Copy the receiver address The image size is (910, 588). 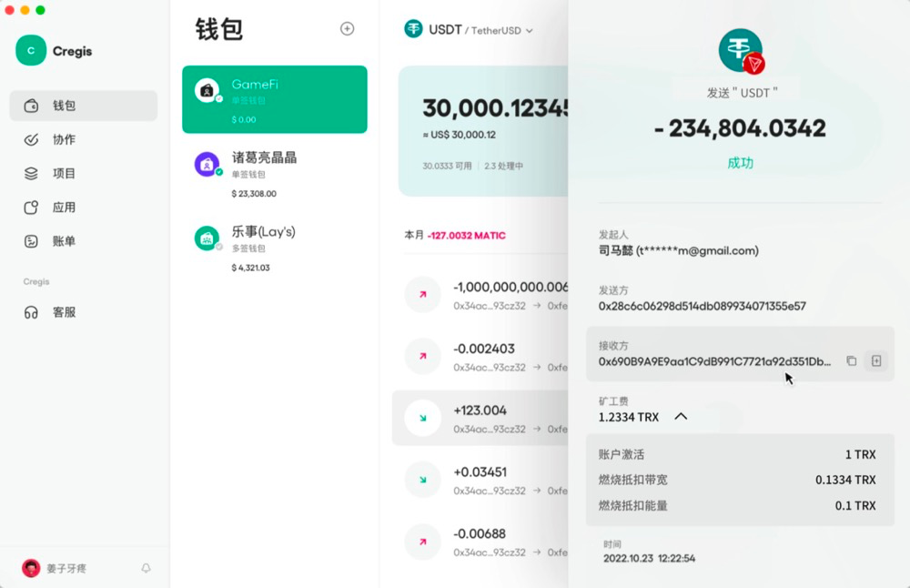pyautogui.click(x=852, y=361)
